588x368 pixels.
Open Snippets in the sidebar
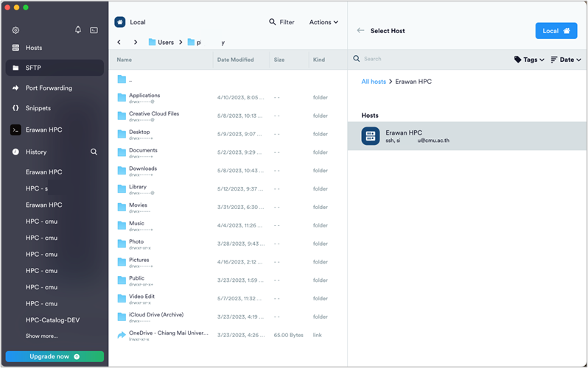click(38, 108)
